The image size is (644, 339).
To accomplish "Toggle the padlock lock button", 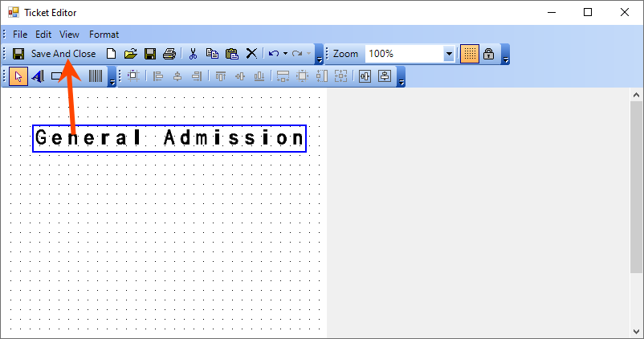I will (x=488, y=54).
